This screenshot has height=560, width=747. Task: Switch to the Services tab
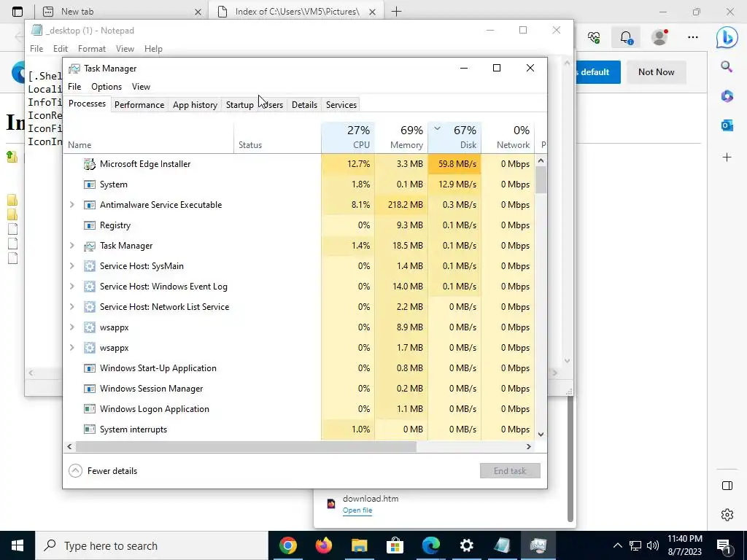[x=341, y=105]
